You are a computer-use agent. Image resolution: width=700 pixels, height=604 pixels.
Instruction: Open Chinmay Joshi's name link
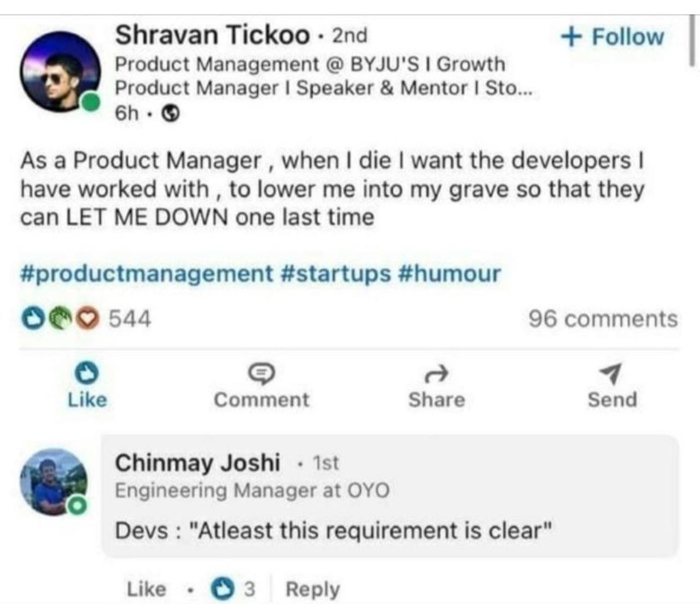pyautogui.click(x=197, y=462)
